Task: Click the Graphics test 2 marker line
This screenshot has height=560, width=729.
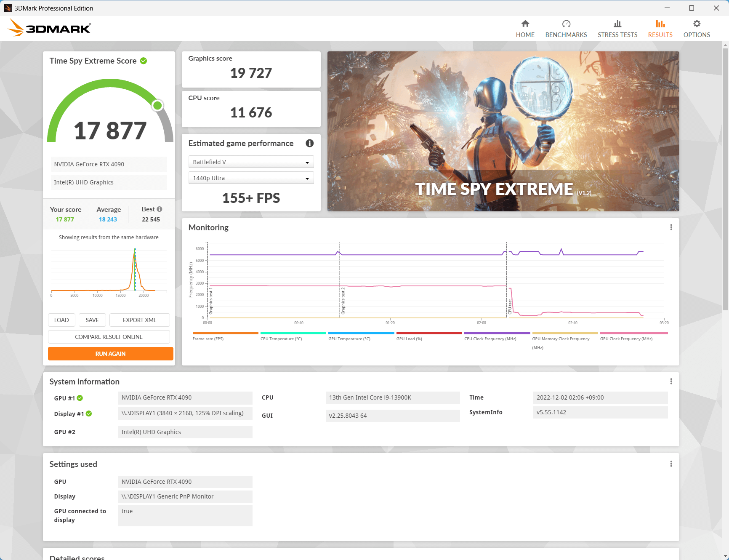Action: tap(340, 280)
